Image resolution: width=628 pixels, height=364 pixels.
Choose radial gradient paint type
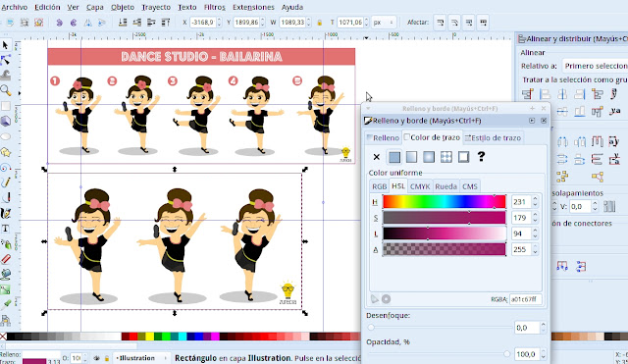(429, 157)
